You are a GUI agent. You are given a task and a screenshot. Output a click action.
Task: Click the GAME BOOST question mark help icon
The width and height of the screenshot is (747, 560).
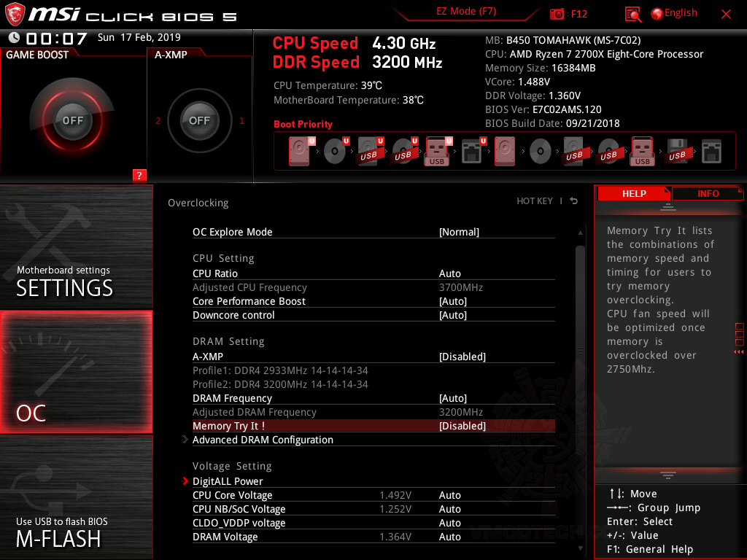point(139,175)
